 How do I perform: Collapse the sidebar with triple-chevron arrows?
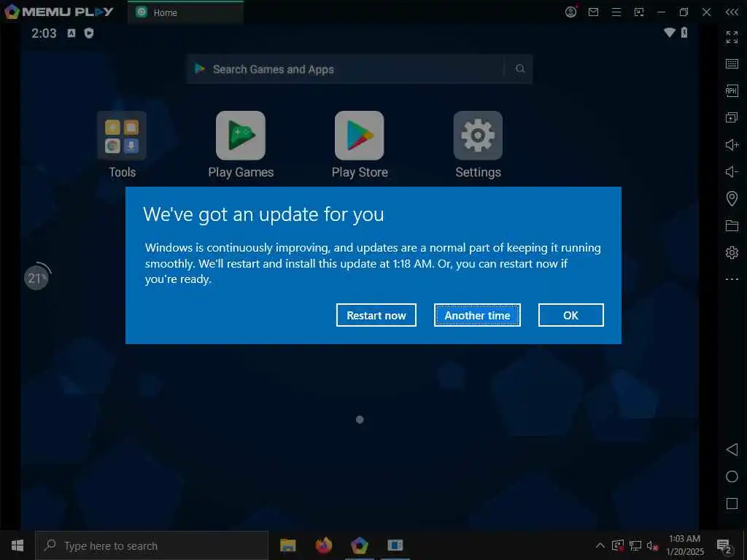(x=732, y=12)
